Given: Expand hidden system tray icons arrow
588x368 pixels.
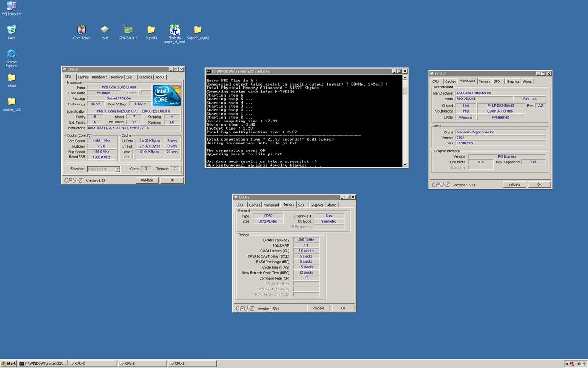Looking at the screenshot, I should [567, 363].
